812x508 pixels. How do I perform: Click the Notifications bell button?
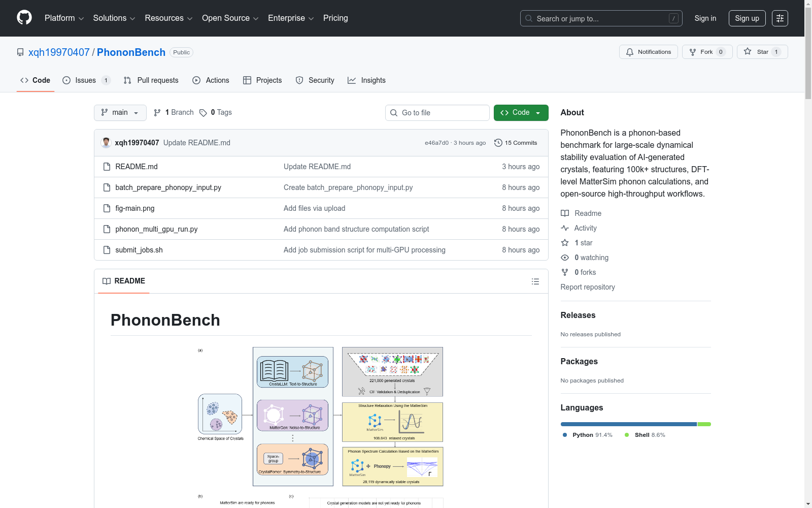point(649,52)
